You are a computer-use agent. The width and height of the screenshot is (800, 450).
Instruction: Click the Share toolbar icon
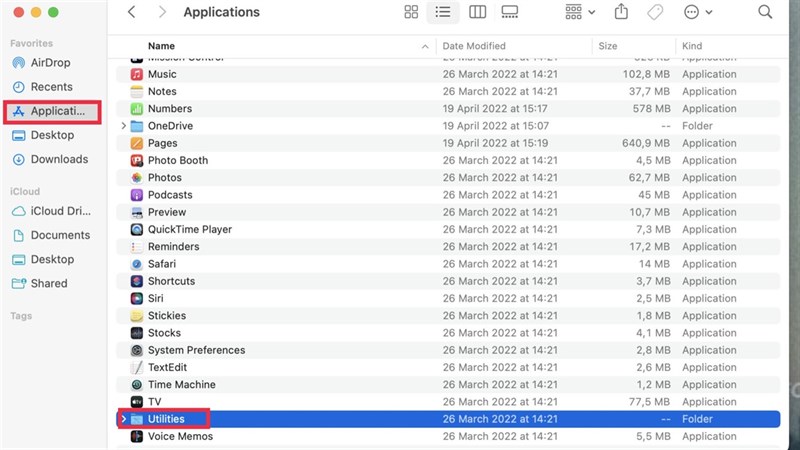pos(621,11)
